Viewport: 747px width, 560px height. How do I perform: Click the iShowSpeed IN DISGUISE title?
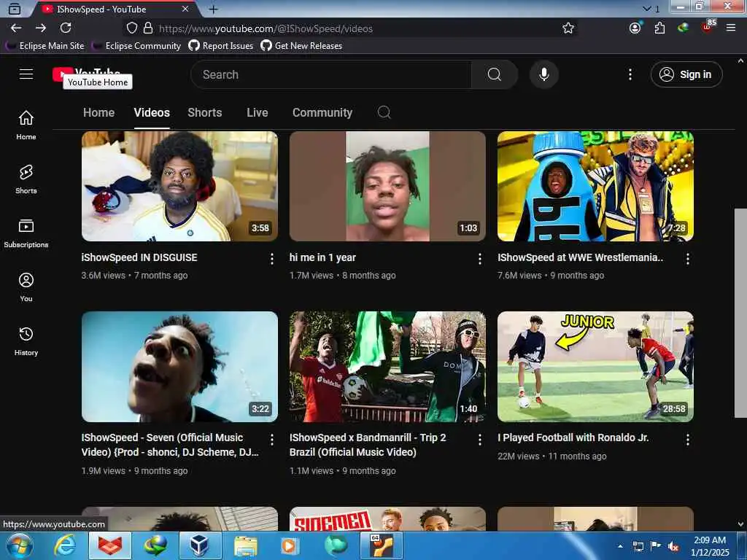point(139,257)
